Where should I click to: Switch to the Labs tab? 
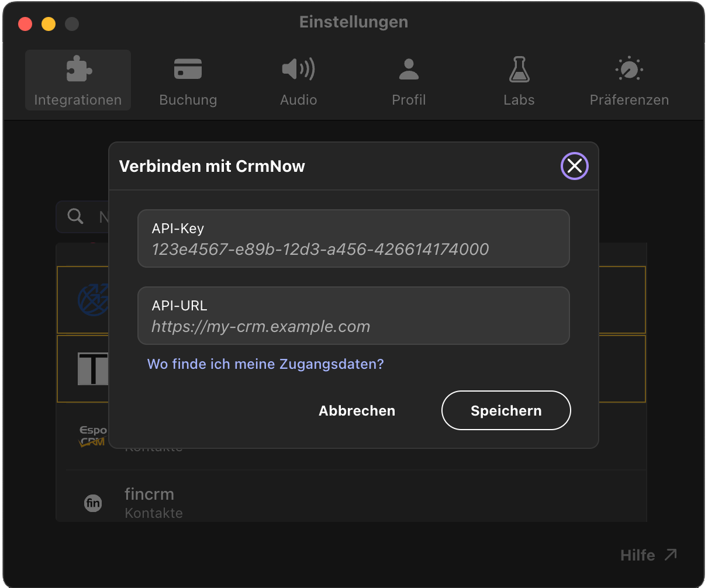(x=519, y=100)
